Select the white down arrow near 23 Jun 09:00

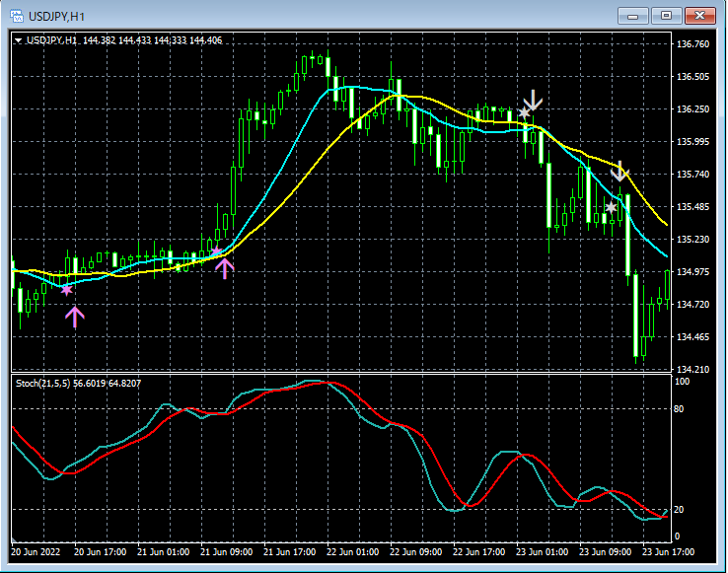(x=619, y=172)
